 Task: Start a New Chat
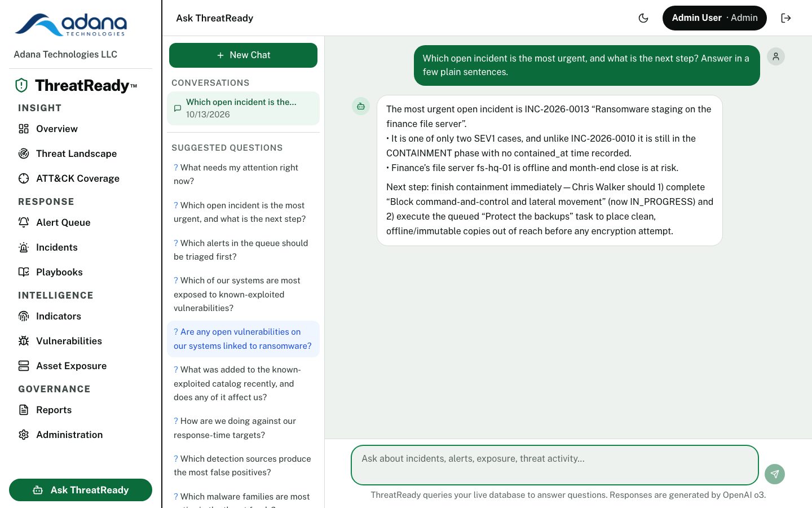pyautogui.click(x=243, y=55)
